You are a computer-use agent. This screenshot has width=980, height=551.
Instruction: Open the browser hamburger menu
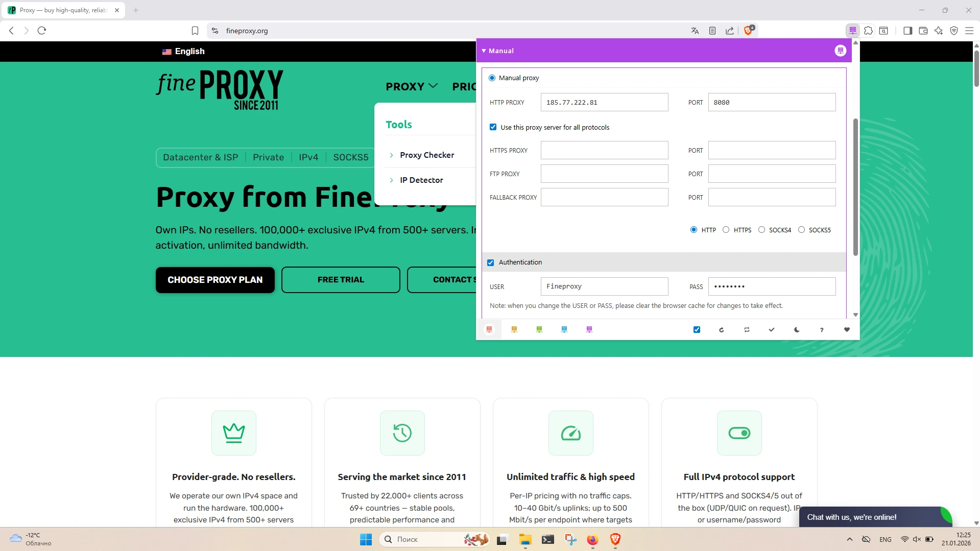click(969, 31)
